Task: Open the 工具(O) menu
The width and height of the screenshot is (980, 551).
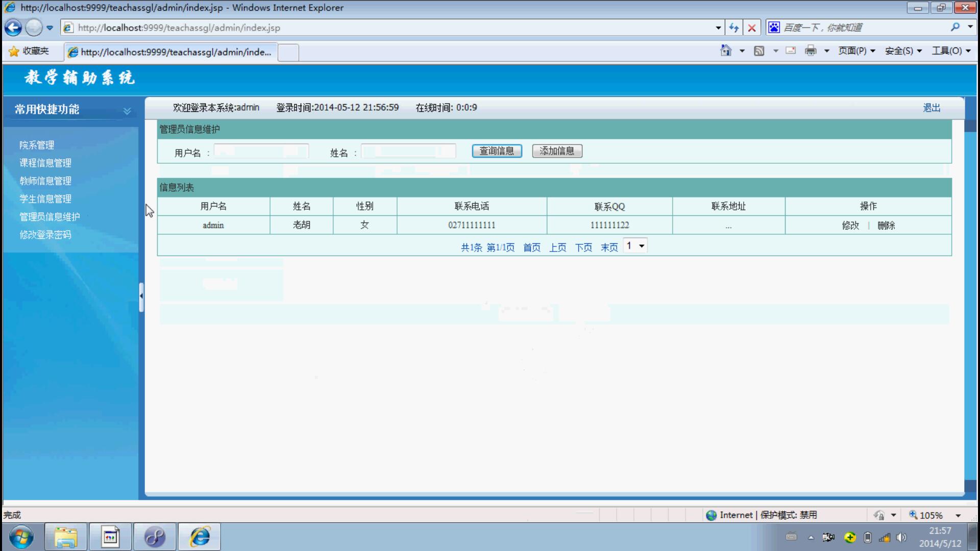Action: (x=951, y=51)
